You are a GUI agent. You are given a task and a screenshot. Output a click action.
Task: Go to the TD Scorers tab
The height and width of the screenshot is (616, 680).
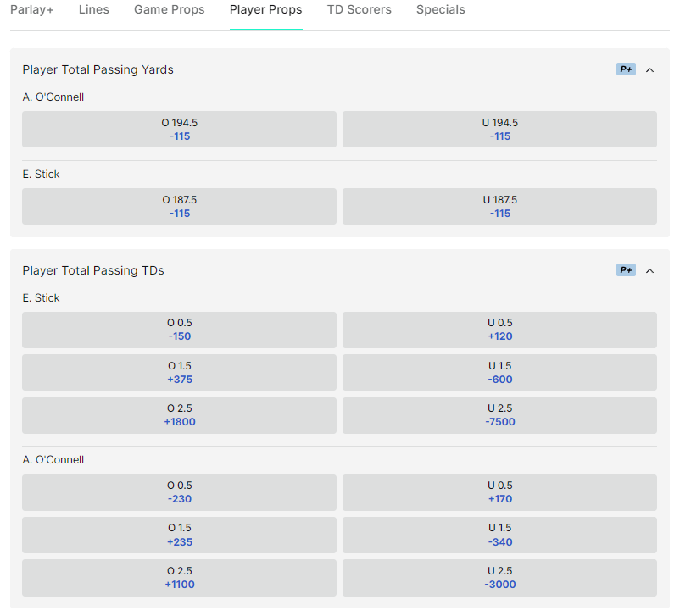(x=360, y=9)
